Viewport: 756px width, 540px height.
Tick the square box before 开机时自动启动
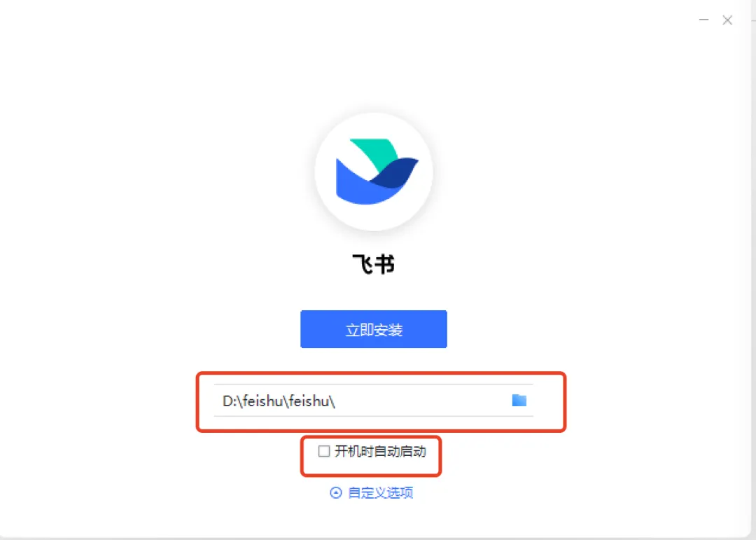324,451
